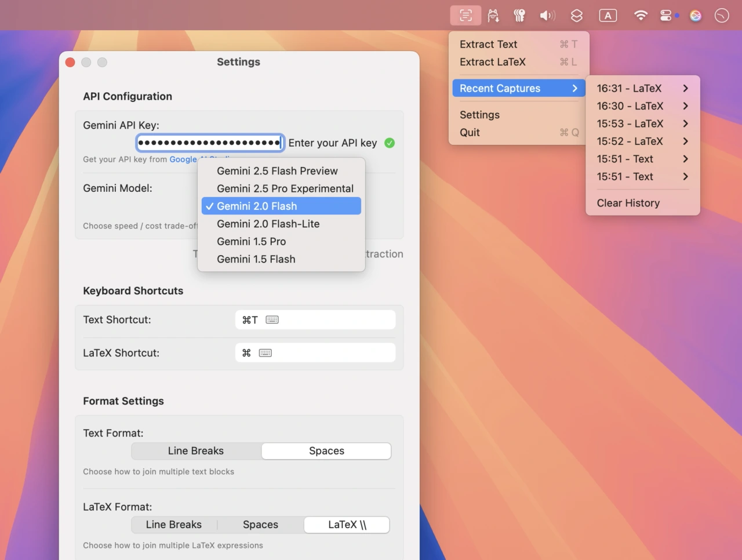
Task: Open the Google AI Studio link
Action: click(183, 159)
